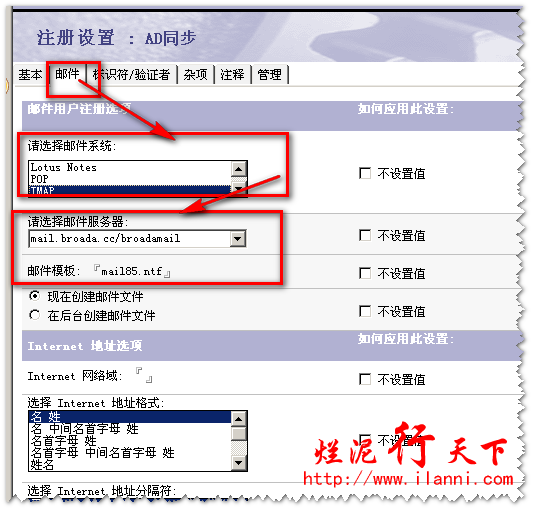The height and width of the screenshot is (514, 553).
Task: Check 不设置值 for mail template
Action: [x=365, y=273]
